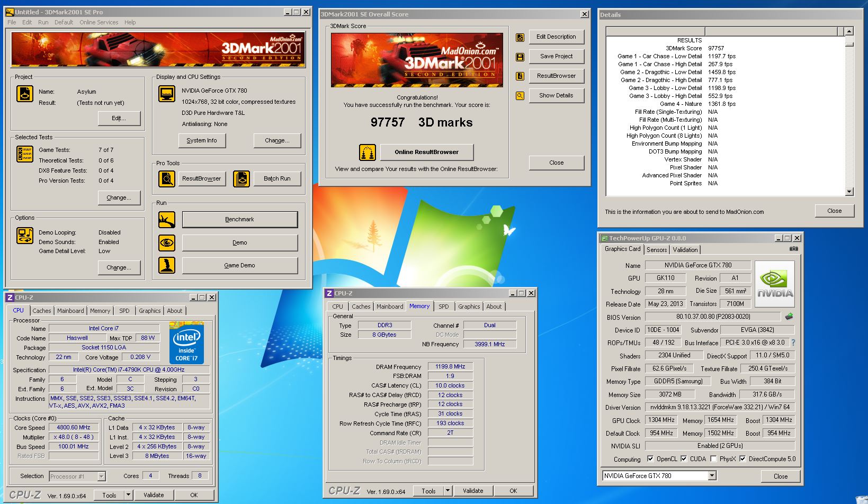Click the Project icon in 3DMark2001 window
Screen dimensions: 868x504
25,94
